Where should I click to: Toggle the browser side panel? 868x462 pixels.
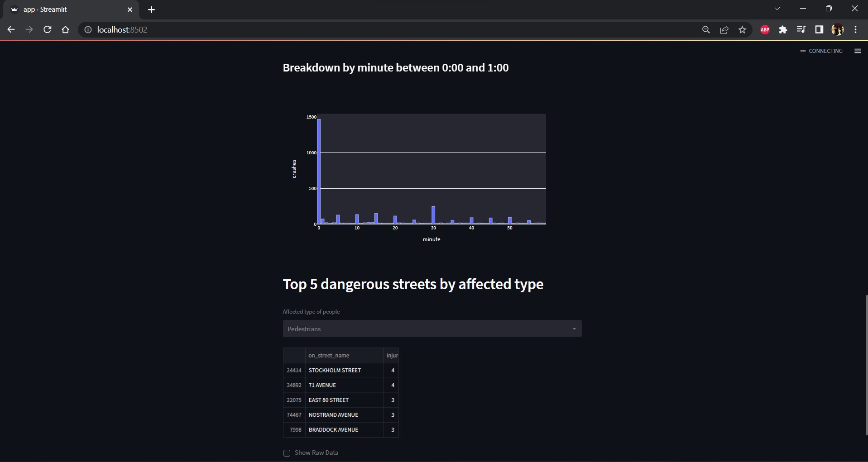point(819,30)
